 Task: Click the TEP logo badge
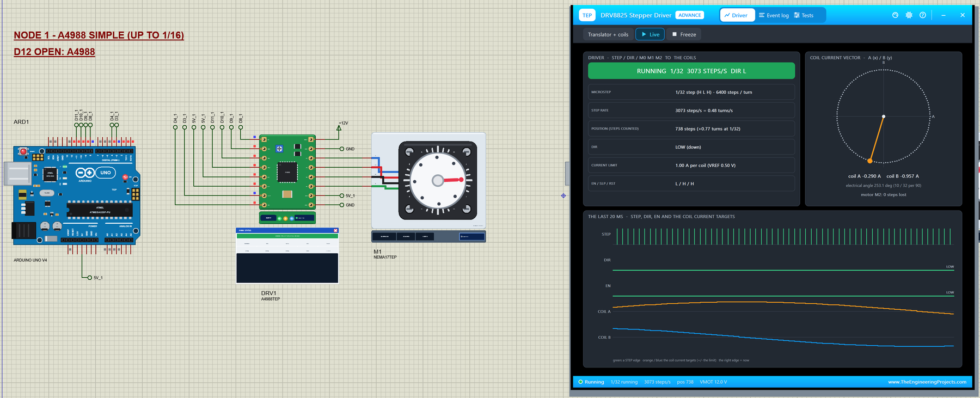pyautogui.click(x=587, y=15)
